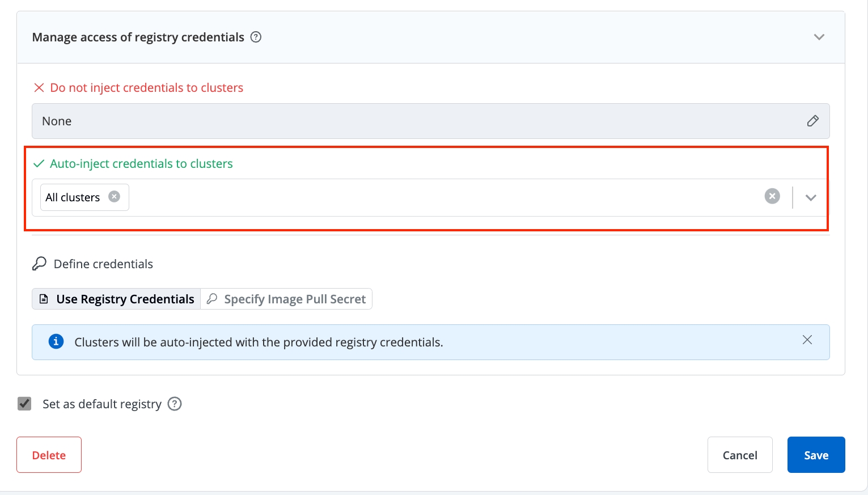Collapse the Manage access of registry credentials section
The image size is (868, 495).
coord(819,37)
